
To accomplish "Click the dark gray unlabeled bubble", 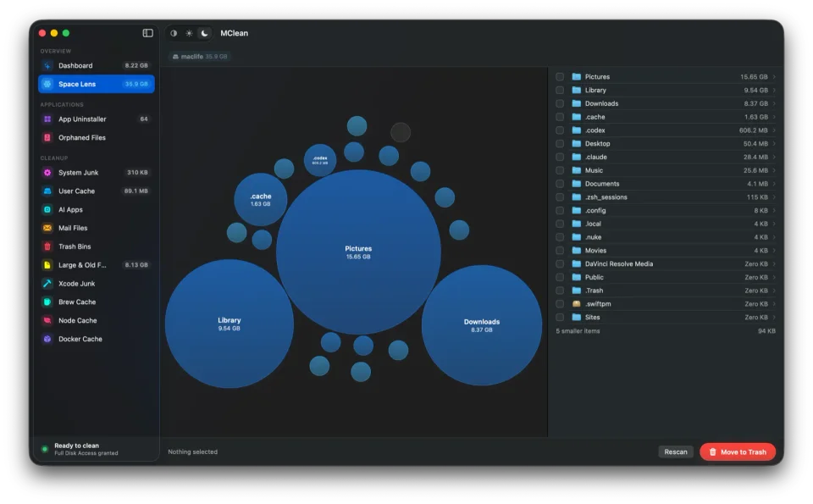I will click(401, 132).
